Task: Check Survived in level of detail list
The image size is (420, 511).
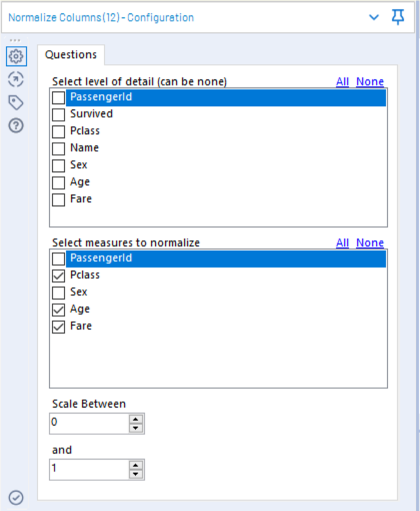Action: point(59,114)
